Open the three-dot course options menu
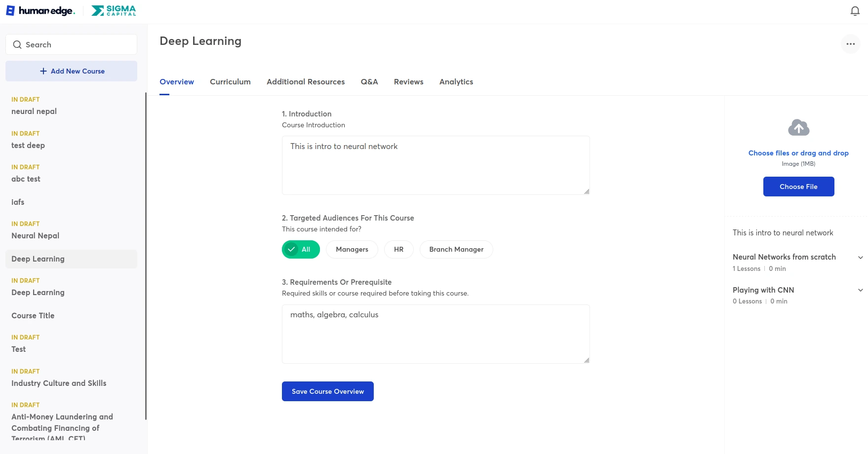The width and height of the screenshot is (868, 454). pyautogui.click(x=850, y=44)
